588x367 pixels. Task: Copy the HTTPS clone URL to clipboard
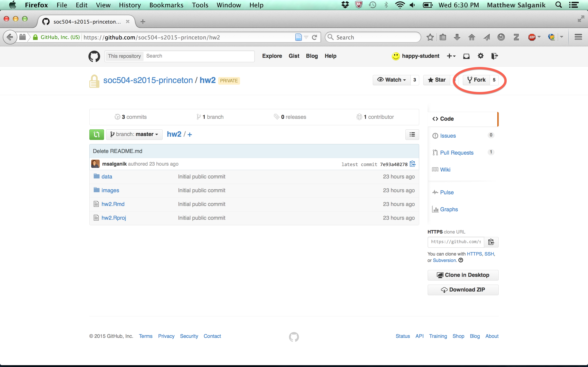[x=491, y=242]
